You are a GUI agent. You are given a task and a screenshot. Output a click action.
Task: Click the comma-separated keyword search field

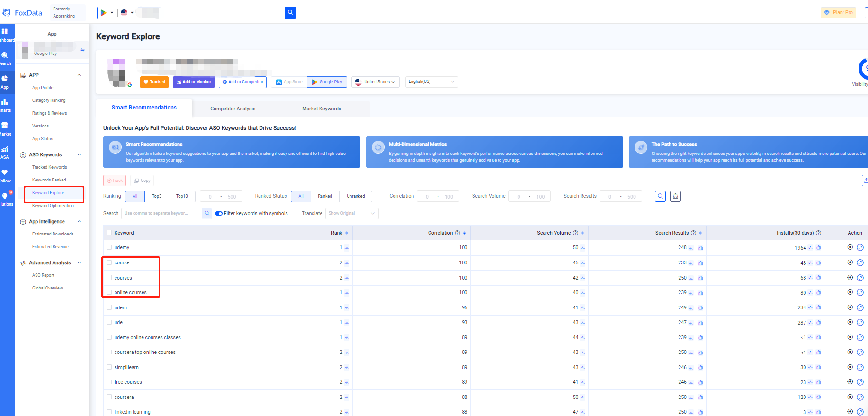(x=162, y=213)
